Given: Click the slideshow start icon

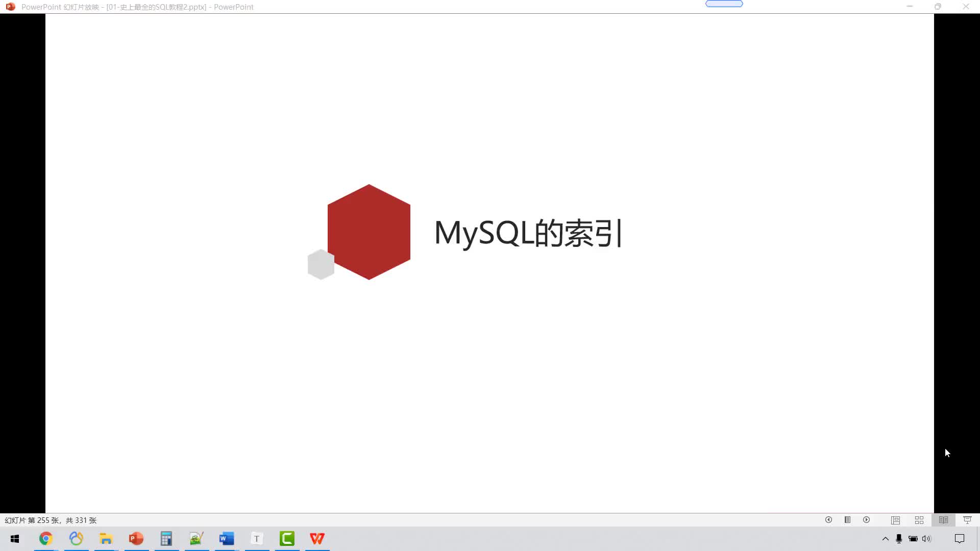Looking at the screenshot, I should click(967, 519).
